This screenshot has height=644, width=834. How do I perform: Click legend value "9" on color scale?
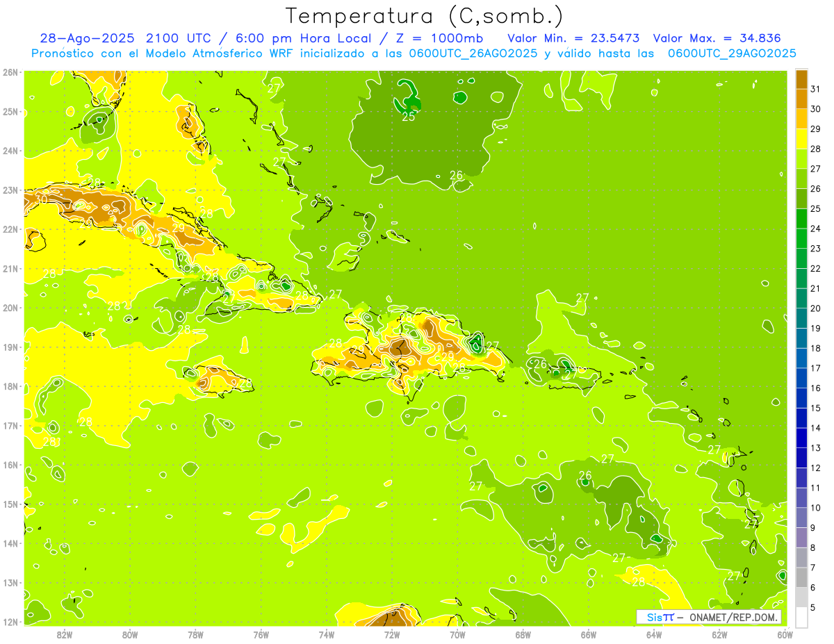(813, 528)
